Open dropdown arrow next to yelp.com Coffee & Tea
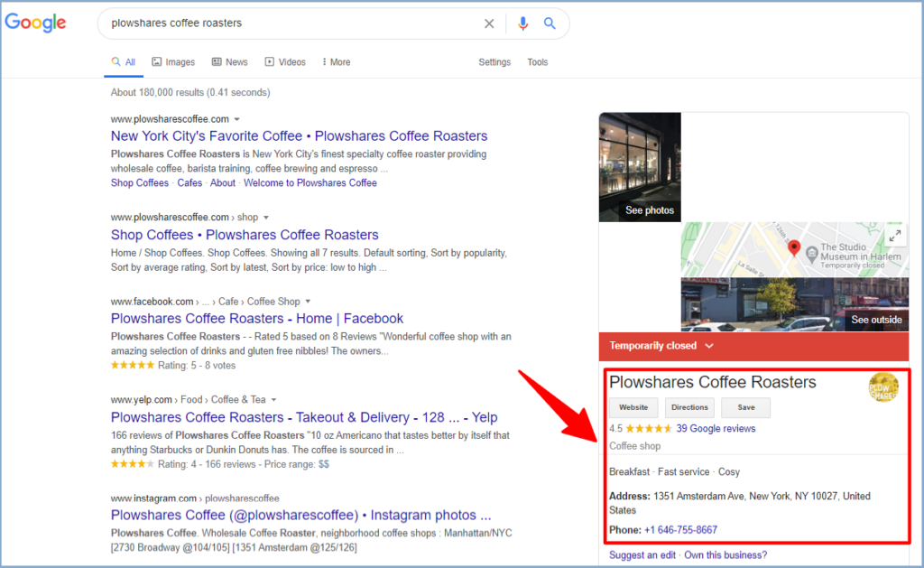 click(273, 400)
